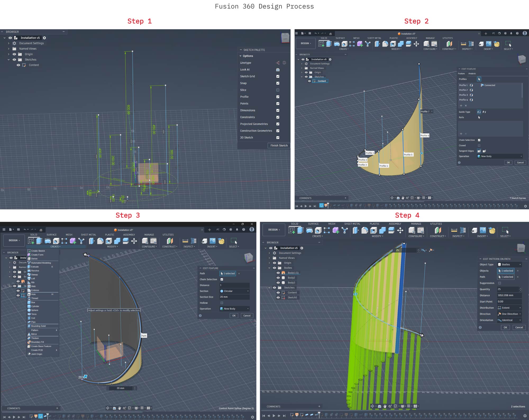Select the Loft item in Create menu
This screenshot has width=529, height=420.
pos(33,278)
